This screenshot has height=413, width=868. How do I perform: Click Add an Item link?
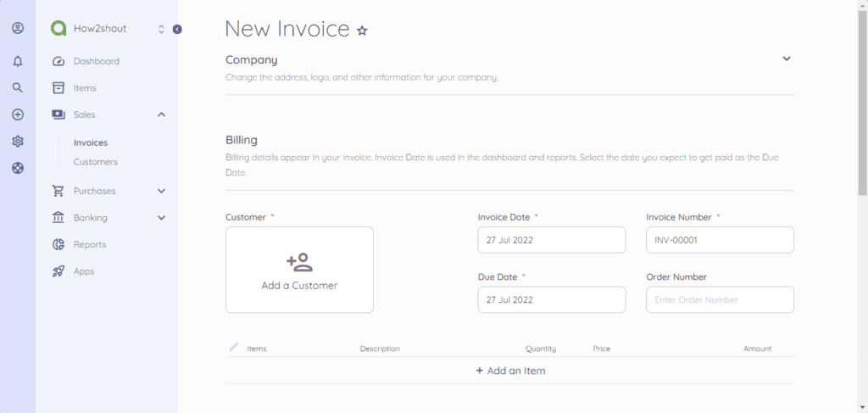(510, 371)
